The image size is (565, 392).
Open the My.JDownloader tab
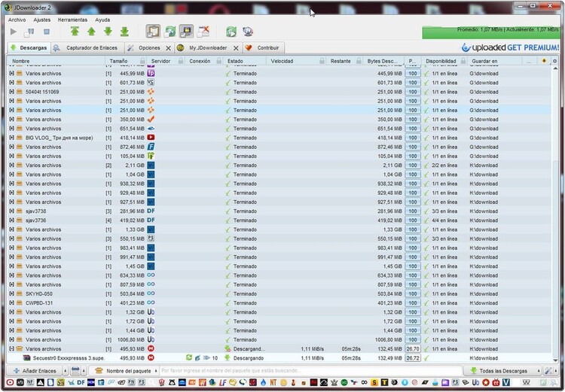207,47
